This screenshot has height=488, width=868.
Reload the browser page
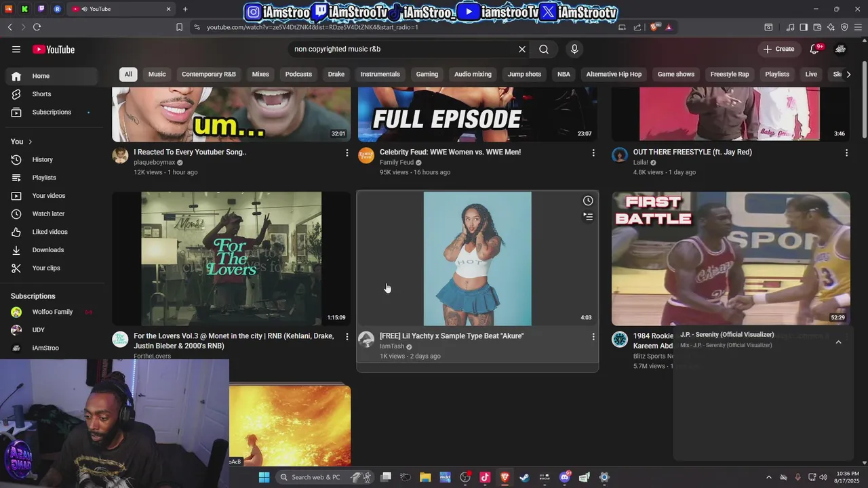[37, 27]
